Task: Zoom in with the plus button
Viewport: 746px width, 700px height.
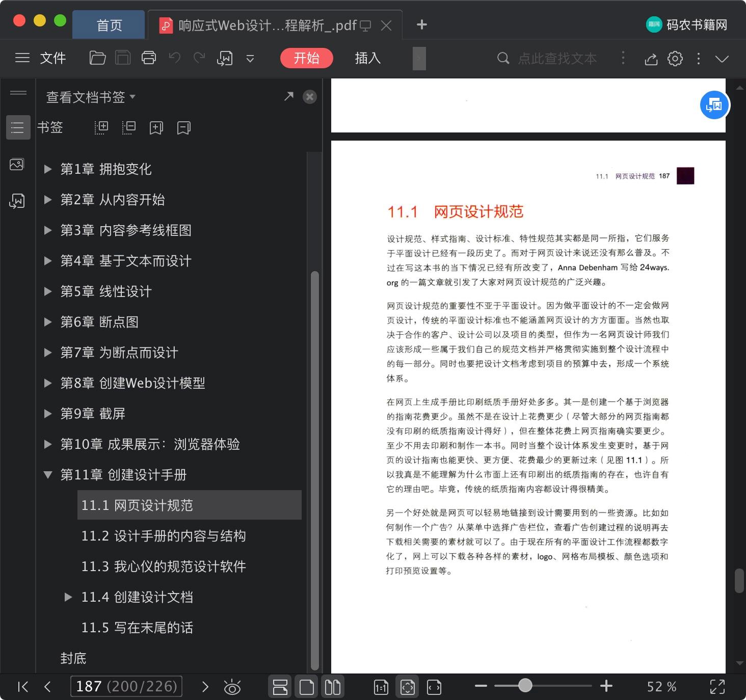Action: (x=606, y=686)
